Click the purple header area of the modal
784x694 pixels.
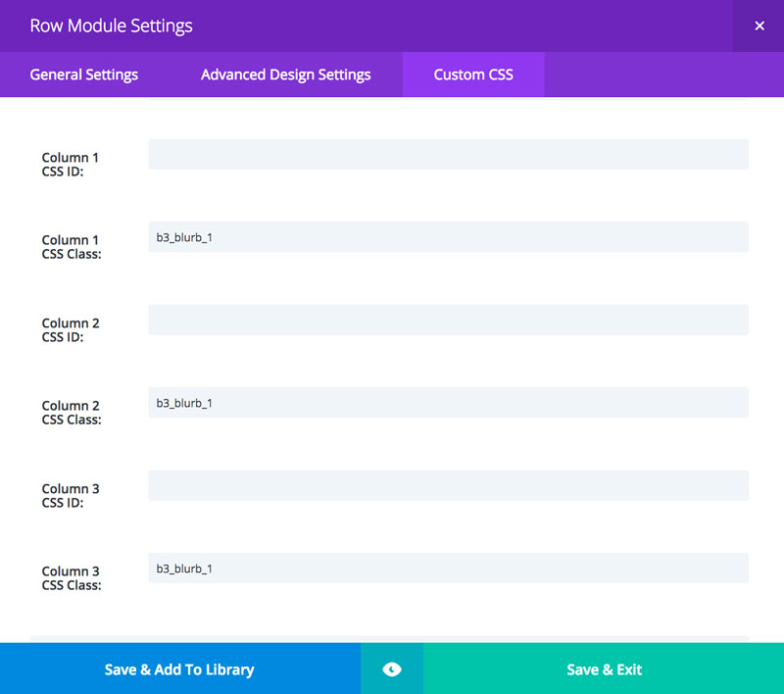point(392,25)
